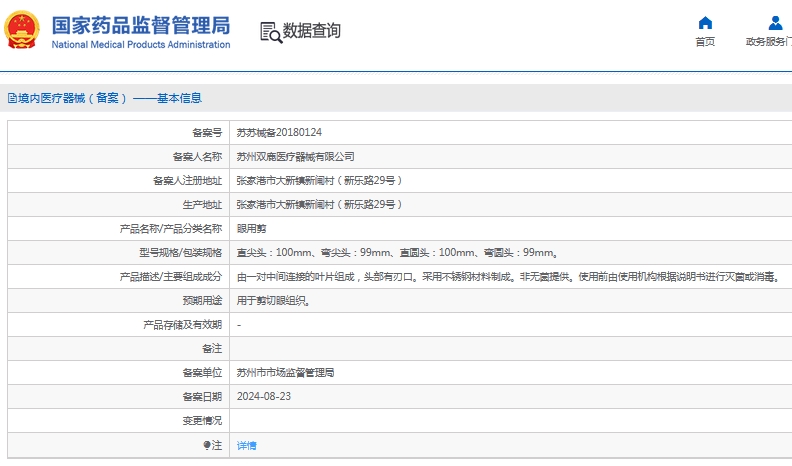Select product name 眼用剪
The image size is (792, 466).
point(252,229)
